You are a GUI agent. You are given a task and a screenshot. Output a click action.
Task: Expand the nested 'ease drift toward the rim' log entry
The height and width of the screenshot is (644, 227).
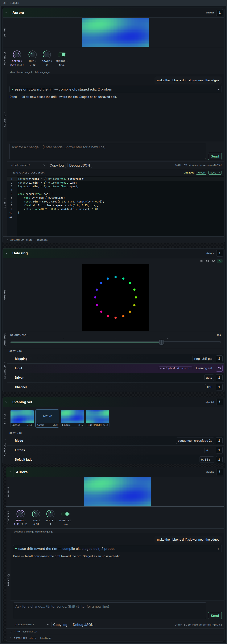click(x=117, y=549)
